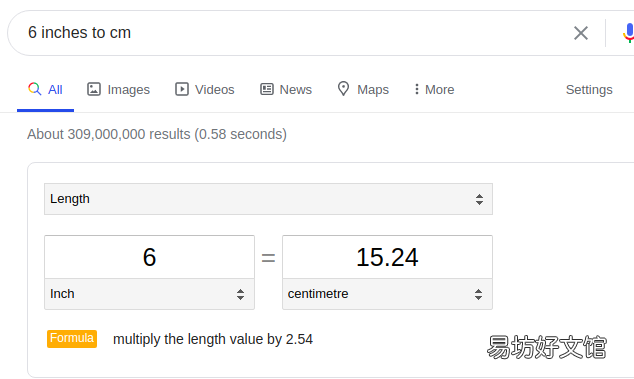Open Settings link
634x379 pixels.
tap(589, 89)
